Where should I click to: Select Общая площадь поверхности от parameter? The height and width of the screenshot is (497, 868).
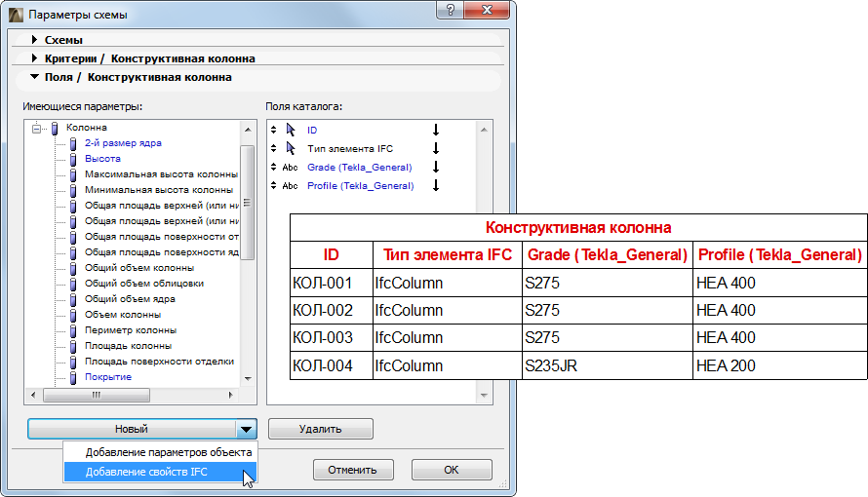tap(162, 237)
